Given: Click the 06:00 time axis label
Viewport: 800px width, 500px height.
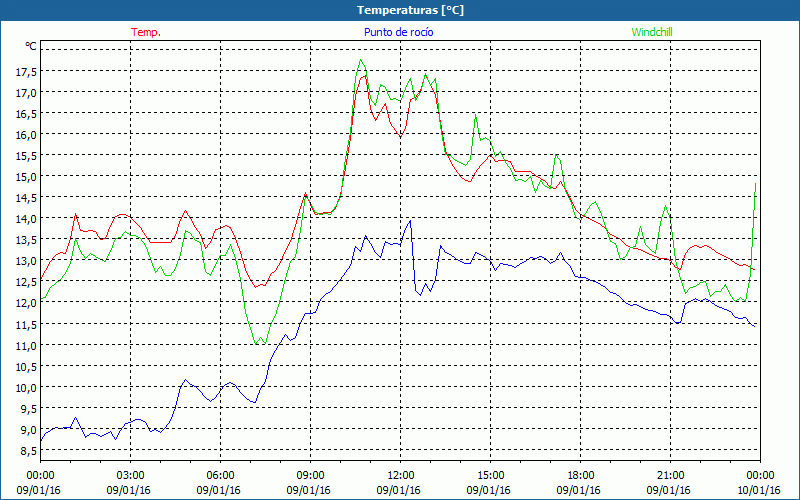Looking at the screenshot, I should [x=220, y=476].
